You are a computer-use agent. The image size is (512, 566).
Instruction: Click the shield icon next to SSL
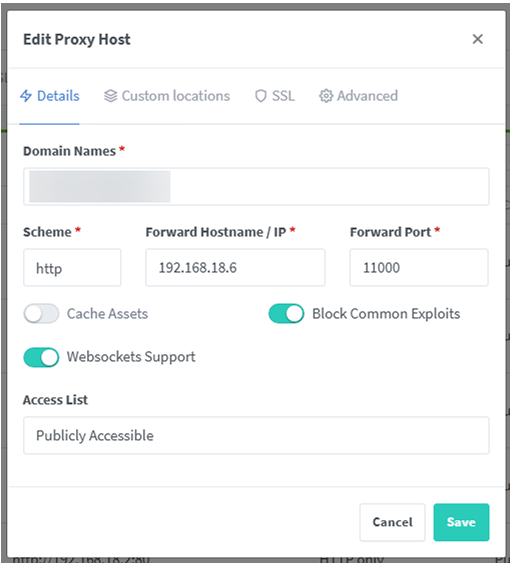pos(260,96)
